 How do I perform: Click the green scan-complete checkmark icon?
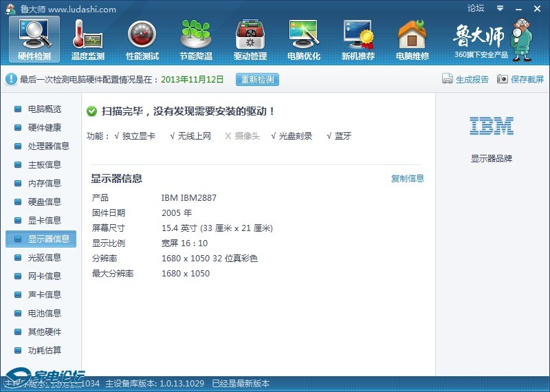click(91, 111)
